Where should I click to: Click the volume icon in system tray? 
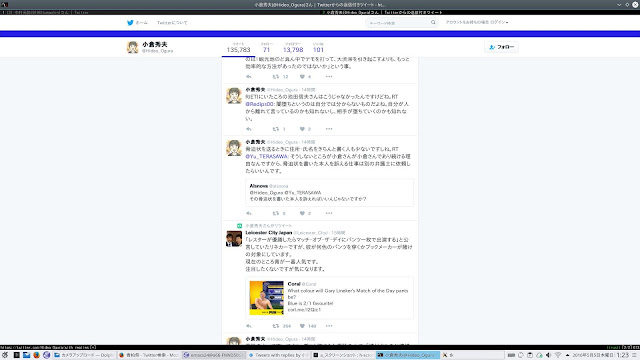tap(548, 355)
